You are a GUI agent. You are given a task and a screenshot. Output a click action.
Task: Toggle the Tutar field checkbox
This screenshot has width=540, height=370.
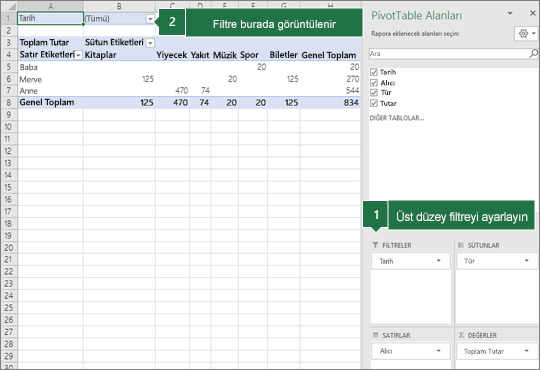374,103
